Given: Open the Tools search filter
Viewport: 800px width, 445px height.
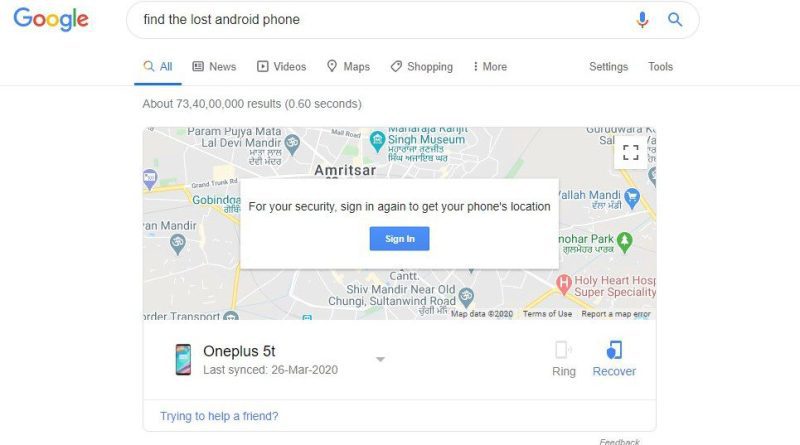Looking at the screenshot, I should [660, 66].
